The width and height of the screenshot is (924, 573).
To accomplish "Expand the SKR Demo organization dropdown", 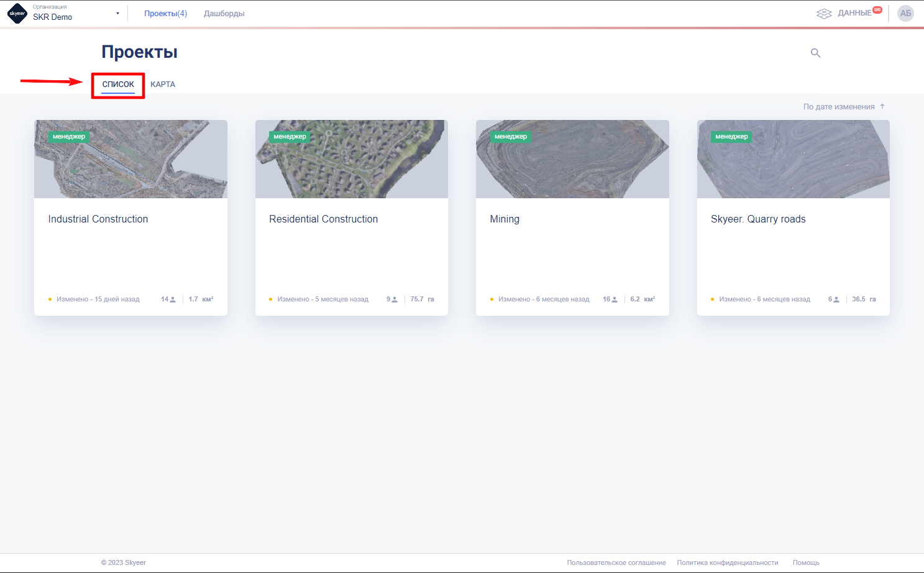I will tap(117, 14).
